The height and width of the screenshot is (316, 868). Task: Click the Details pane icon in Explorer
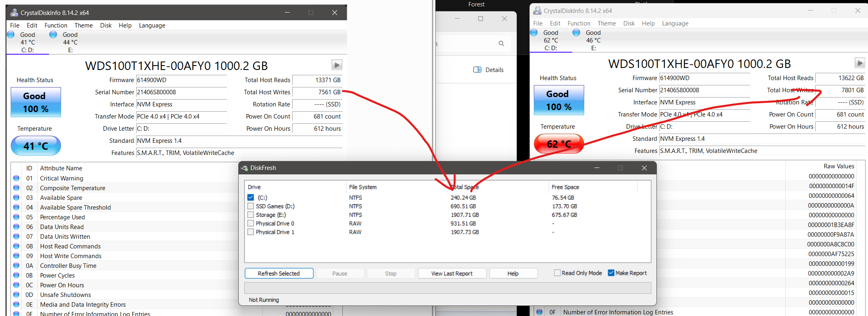coord(477,70)
